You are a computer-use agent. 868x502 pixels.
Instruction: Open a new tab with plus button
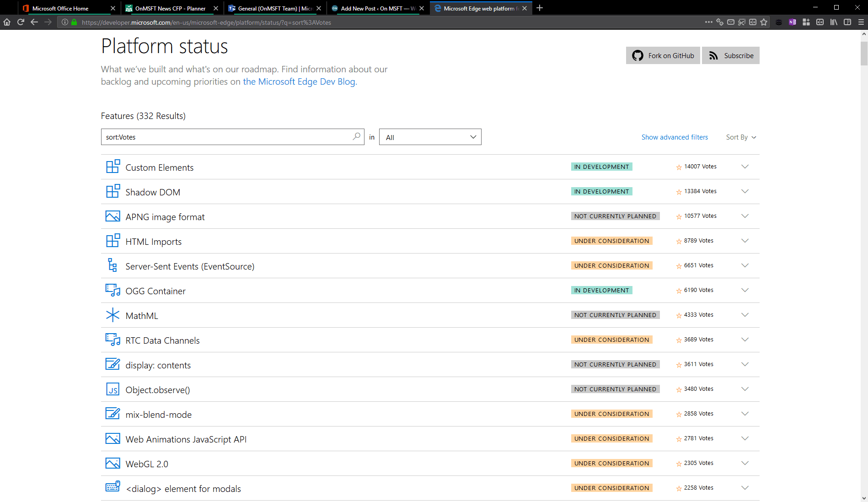point(540,8)
